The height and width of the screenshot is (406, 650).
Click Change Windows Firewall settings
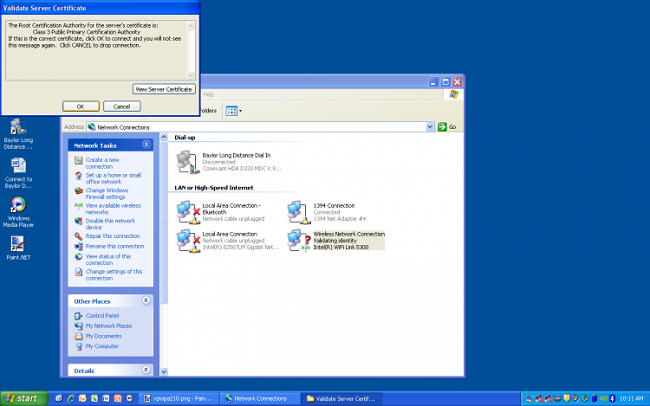click(x=107, y=193)
